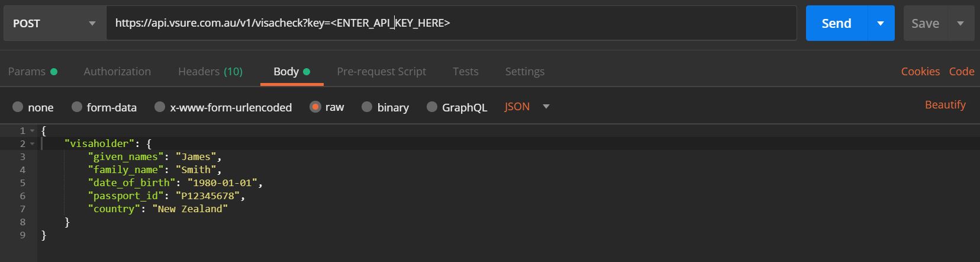Screen dimensions: 980x262
Task: Open the Authorization tab
Action: pyautogui.click(x=117, y=72)
